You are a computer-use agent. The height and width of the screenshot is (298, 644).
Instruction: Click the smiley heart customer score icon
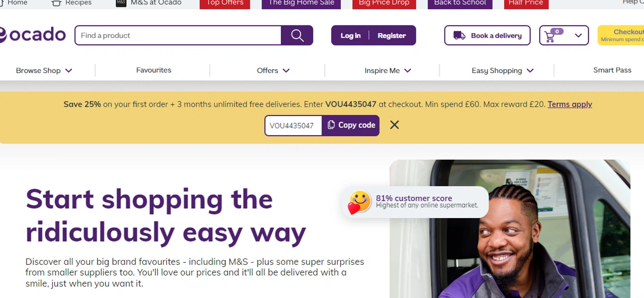[359, 202]
